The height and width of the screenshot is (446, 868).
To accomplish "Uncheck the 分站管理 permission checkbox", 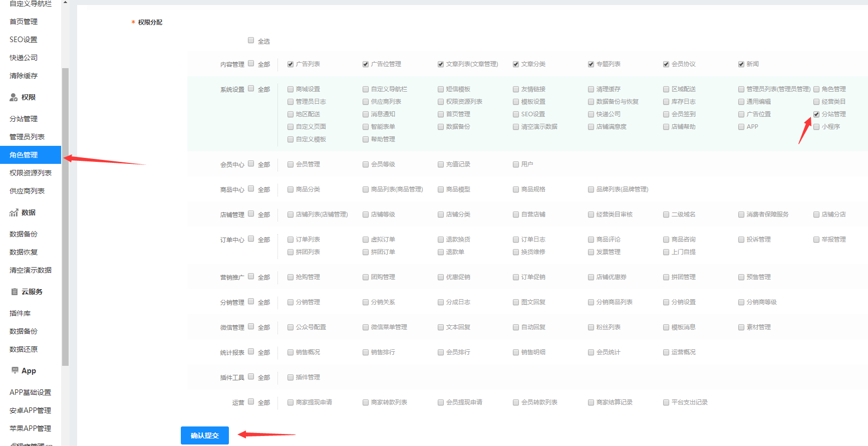I will click(x=816, y=114).
